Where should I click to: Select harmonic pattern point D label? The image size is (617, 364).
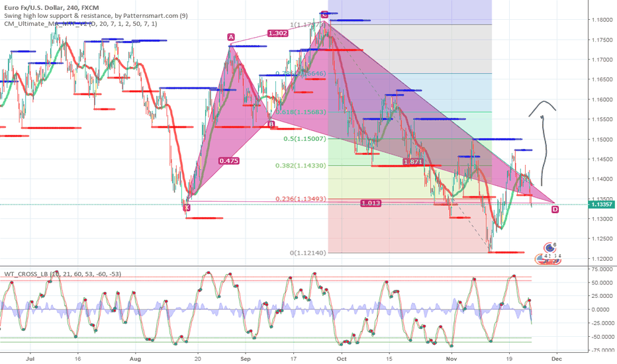555,209
